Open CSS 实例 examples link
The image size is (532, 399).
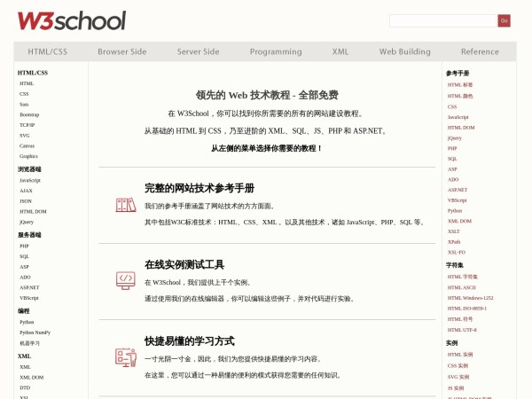460,365
